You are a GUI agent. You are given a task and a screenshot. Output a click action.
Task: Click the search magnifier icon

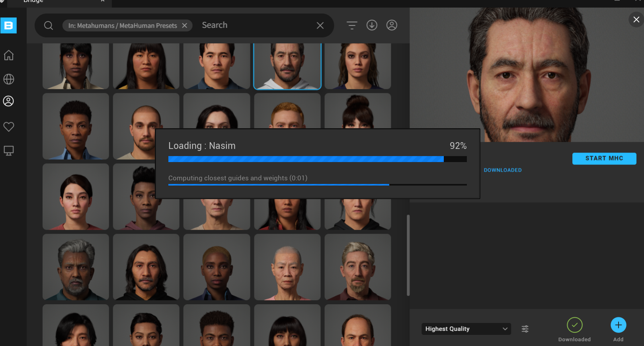(49, 25)
